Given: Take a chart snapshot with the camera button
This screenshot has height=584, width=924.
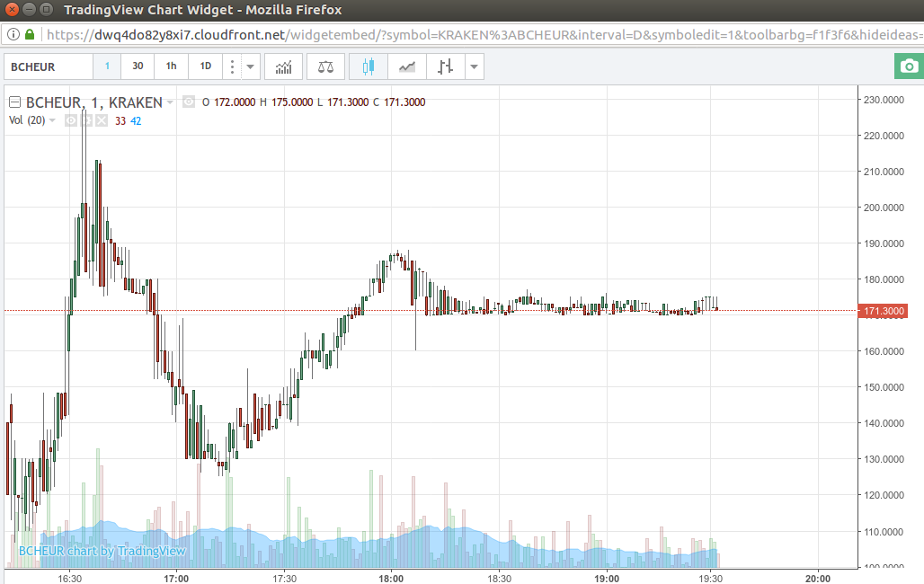Looking at the screenshot, I should (909, 66).
